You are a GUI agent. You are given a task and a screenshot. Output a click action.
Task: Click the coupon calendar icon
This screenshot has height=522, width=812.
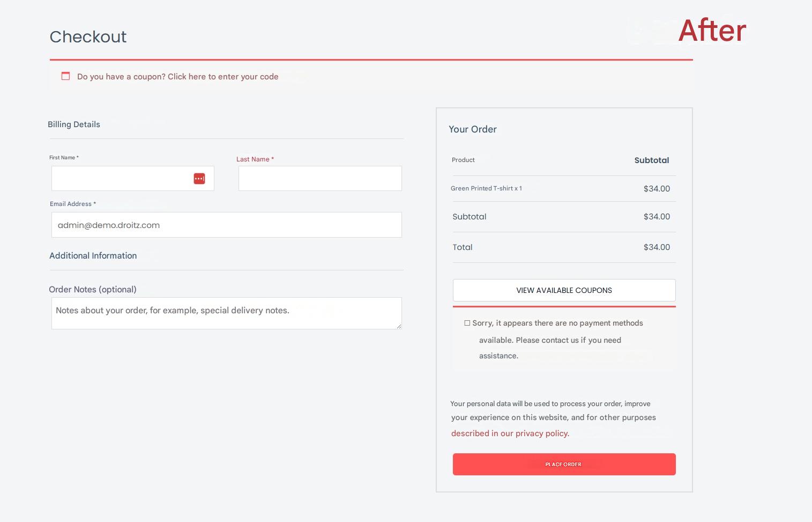point(65,76)
